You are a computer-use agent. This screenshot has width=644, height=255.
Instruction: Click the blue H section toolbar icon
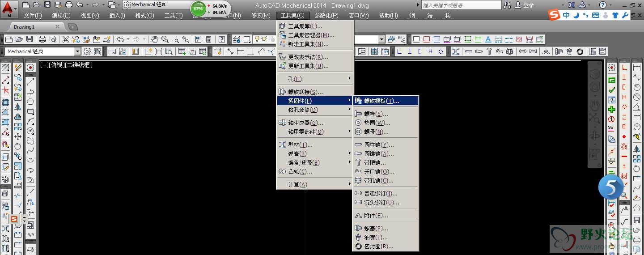coord(430,51)
